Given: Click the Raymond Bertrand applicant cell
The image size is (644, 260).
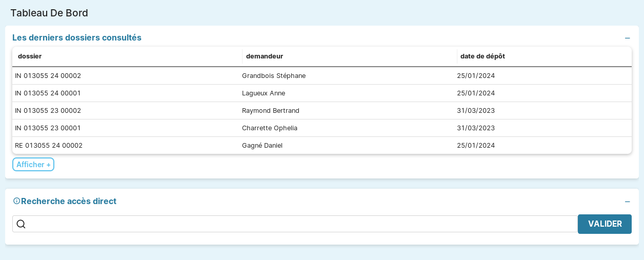Looking at the screenshot, I should tap(271, 111).
